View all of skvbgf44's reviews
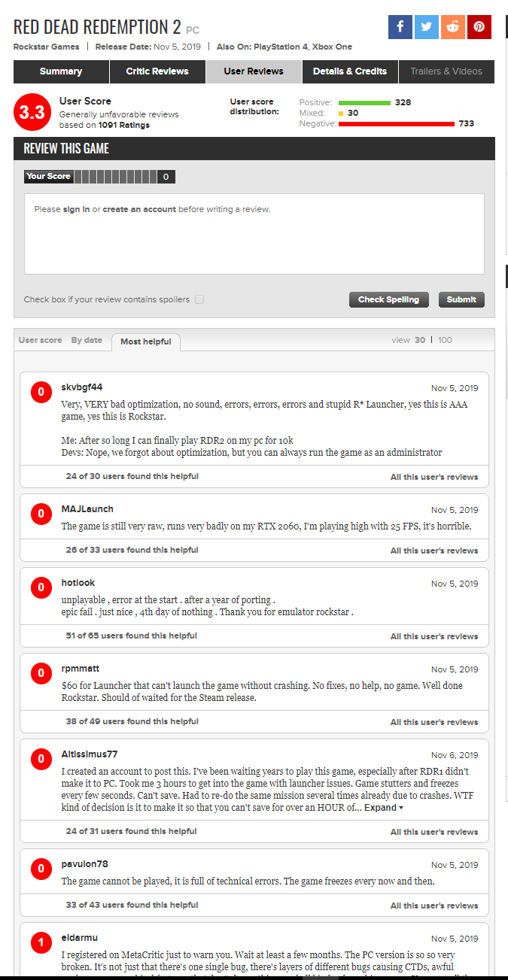The image size is (508, 980). click(433, 477)
